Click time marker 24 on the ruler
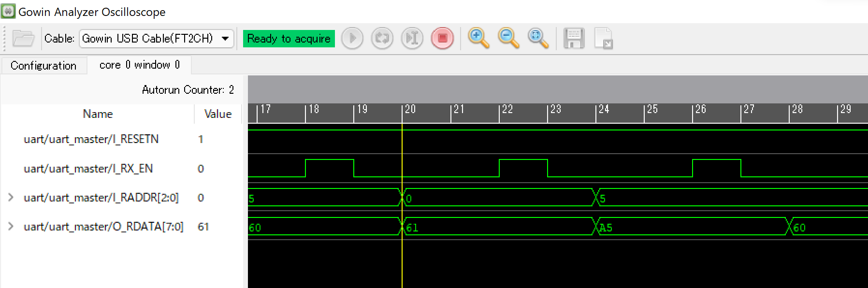This screenshot has height=288, width=868. [x=604, y=110]
